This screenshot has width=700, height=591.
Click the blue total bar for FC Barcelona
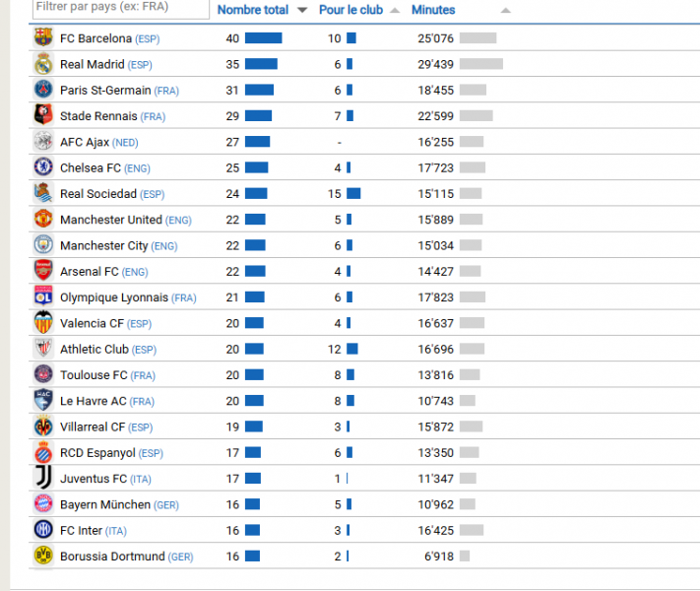[x=263, y=38]
